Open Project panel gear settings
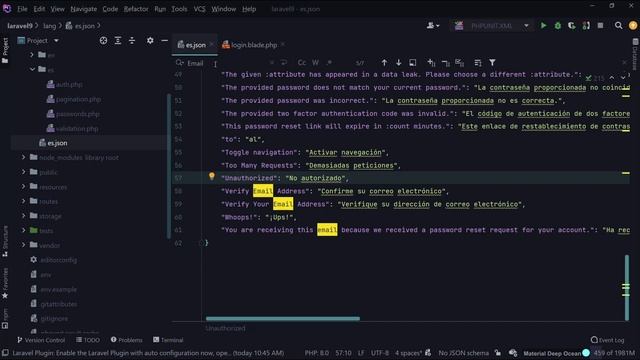 pyautogui.click(x=150, y=40)
